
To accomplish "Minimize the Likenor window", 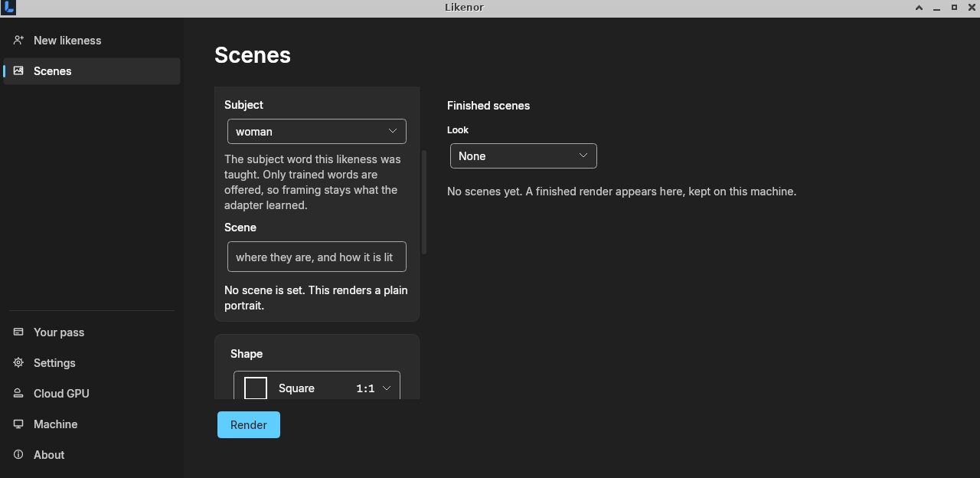I will (x=937, y=8).
